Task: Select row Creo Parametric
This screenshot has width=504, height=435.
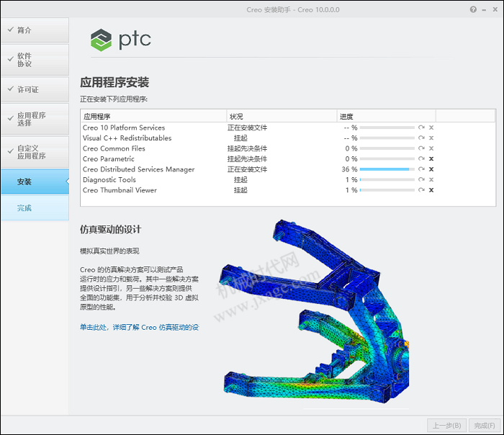Action: [x=288, y=159]
